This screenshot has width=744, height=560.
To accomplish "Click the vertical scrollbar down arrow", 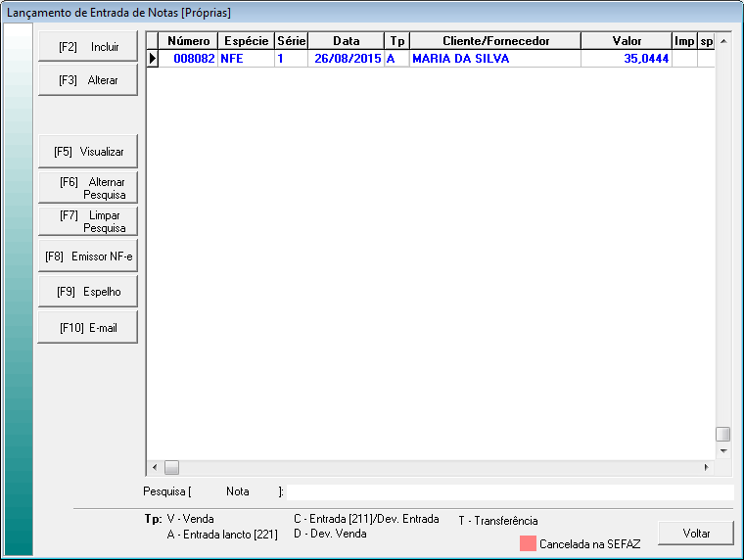I will [x=723, y=451].
